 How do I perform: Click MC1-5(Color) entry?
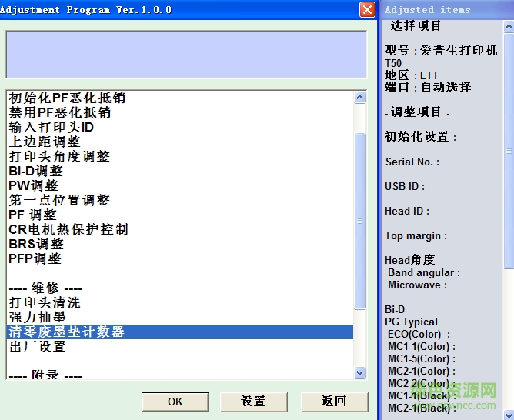[x=422, y=358]
